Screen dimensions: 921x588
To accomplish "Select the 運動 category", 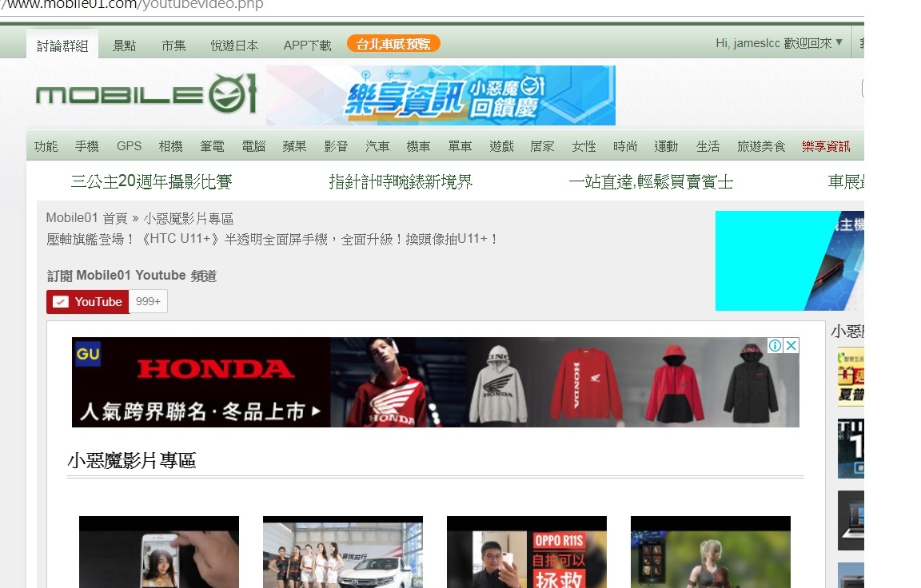I will 666,146.
